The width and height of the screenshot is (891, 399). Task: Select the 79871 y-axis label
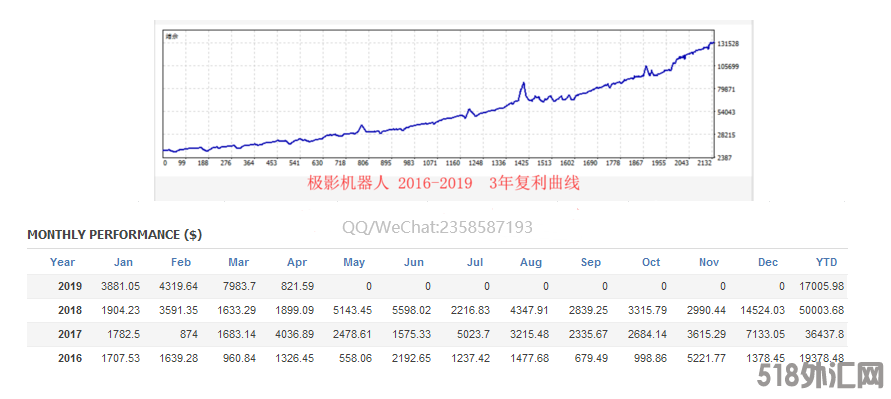726,89
